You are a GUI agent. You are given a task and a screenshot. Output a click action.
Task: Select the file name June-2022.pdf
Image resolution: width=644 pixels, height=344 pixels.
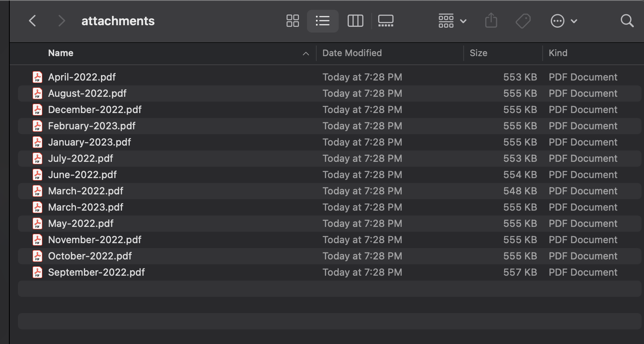coord(82,175)
